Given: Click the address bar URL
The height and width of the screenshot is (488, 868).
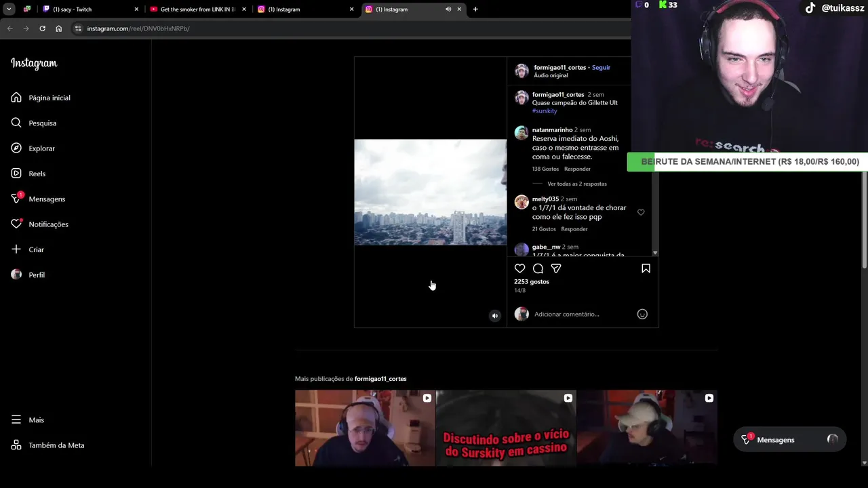Looking at the screenshot, I should pyautogui.click(x=138, y=28).
